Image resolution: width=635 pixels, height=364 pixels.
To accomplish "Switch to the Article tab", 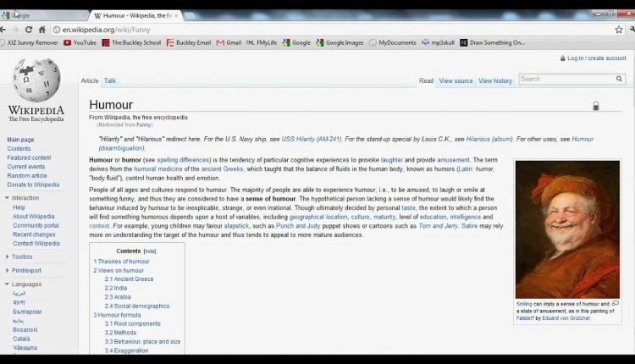I will pos(90,80).
